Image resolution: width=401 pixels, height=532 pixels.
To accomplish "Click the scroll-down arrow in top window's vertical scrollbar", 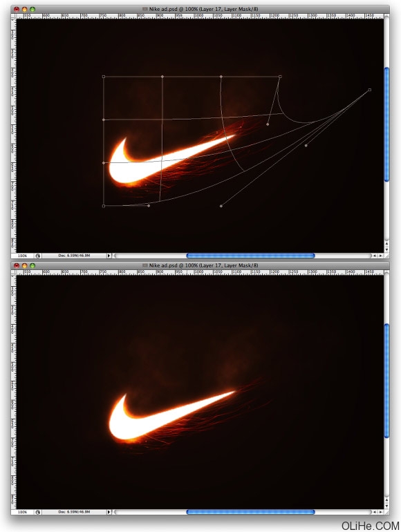I will 386,249.
